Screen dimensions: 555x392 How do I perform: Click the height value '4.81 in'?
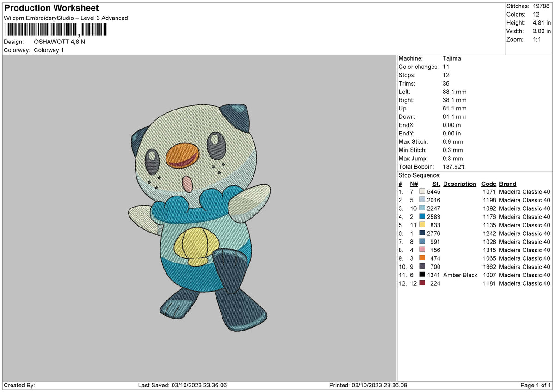542,23
